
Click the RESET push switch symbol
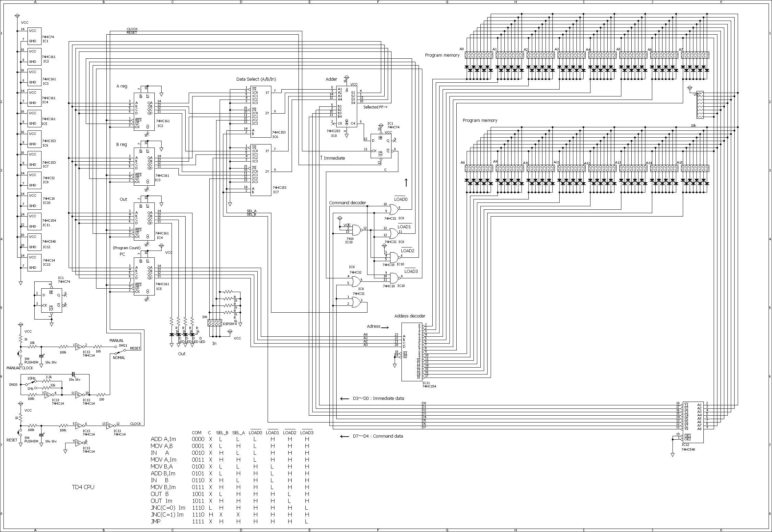(20, 433)
